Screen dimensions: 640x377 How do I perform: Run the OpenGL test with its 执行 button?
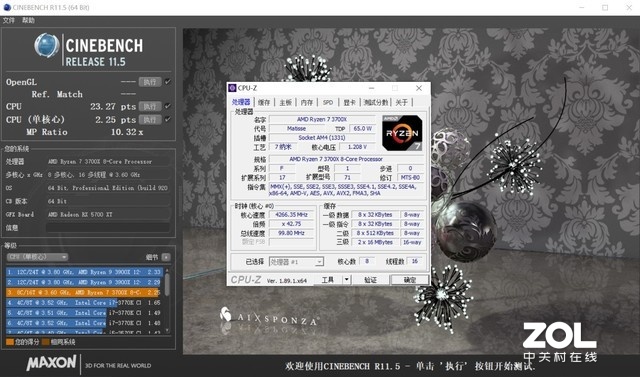150,82
